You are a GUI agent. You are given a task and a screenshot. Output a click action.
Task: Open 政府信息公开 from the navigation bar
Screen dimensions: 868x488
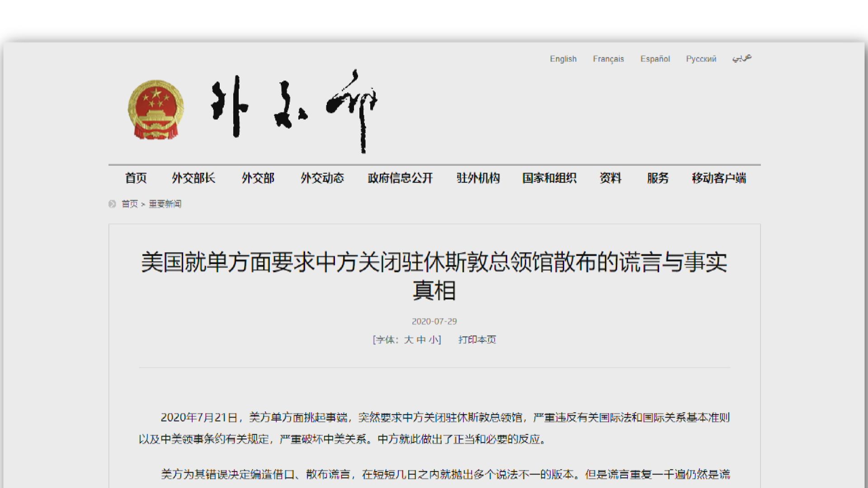pyautogui.click(x=400, y=178)
